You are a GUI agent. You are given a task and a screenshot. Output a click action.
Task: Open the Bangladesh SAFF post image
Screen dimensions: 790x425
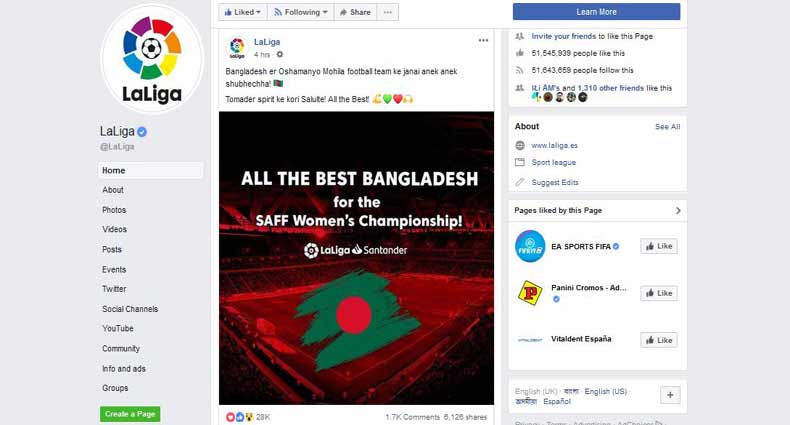tap(356, 258)
